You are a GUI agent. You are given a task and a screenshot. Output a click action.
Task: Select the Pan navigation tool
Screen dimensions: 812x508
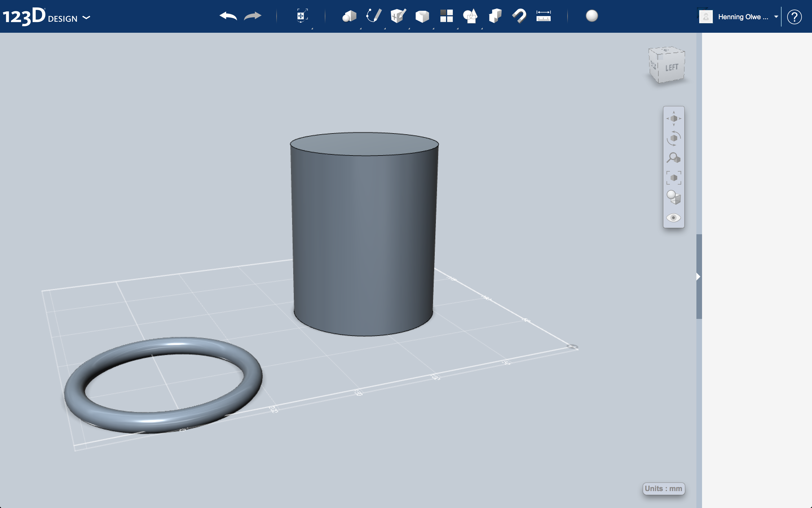point(673,118)
